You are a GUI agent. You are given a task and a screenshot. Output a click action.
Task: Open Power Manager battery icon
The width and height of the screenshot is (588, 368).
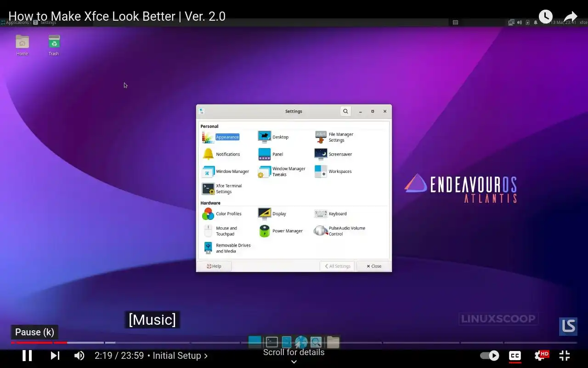pos(265,231)
